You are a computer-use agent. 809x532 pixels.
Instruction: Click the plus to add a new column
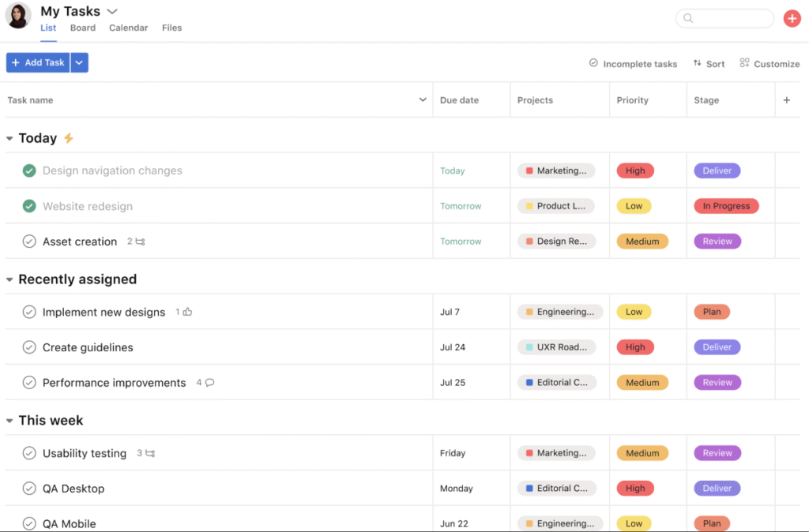click(787, 99)
